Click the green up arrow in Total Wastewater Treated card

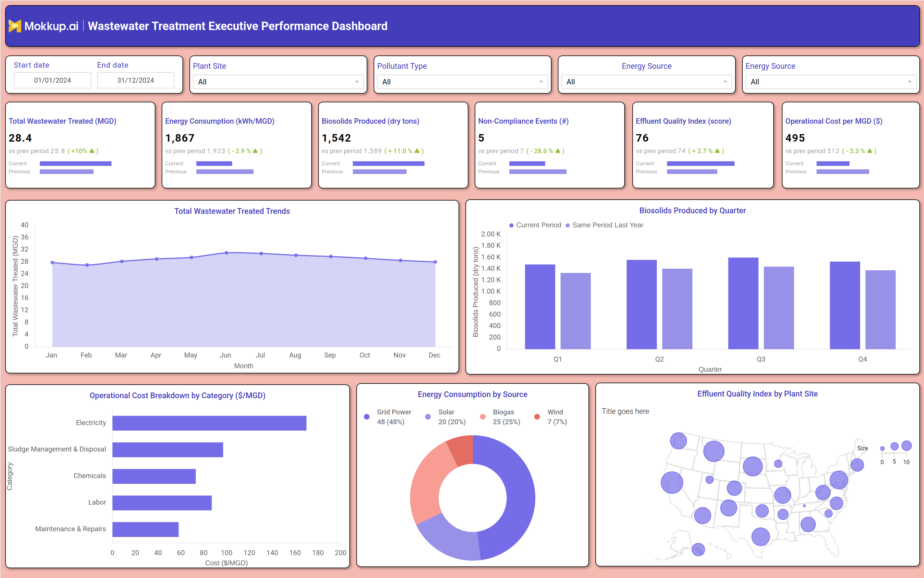92,151
